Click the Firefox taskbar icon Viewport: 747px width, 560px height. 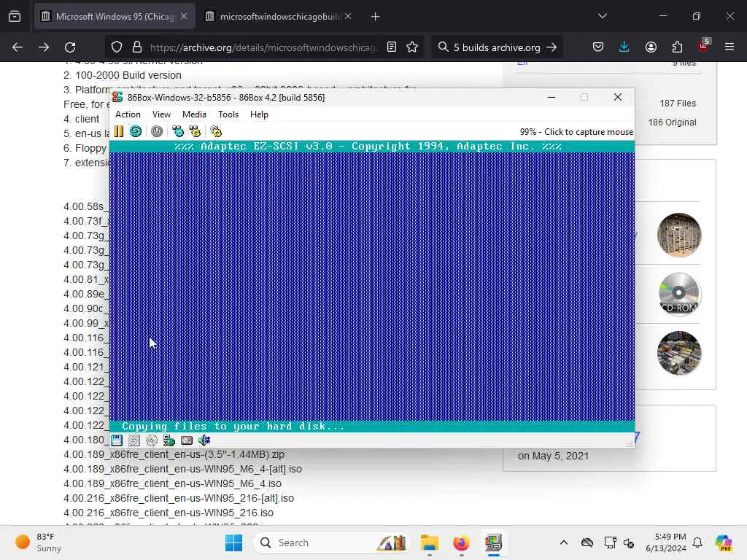coord(461,542)
